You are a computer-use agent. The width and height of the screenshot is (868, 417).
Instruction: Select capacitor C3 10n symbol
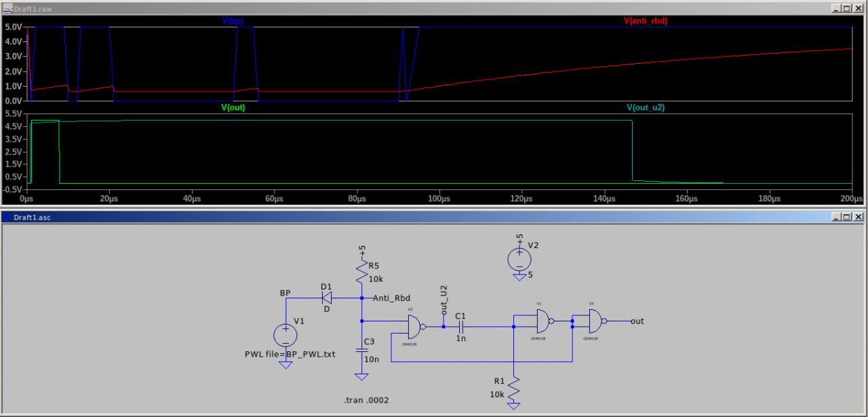pos(362,350)
